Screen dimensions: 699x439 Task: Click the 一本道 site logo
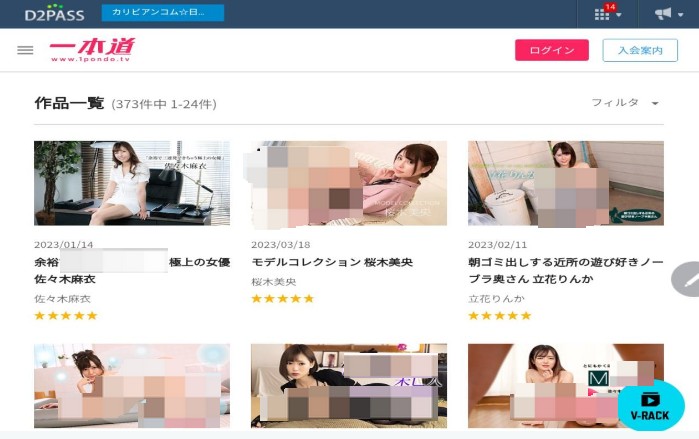coord(92,49)
